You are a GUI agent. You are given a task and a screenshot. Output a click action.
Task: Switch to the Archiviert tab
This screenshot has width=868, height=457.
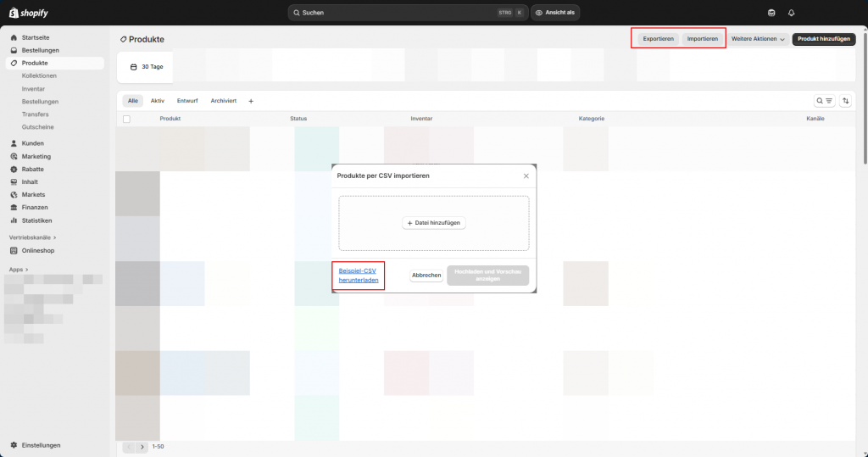point(223,101)
